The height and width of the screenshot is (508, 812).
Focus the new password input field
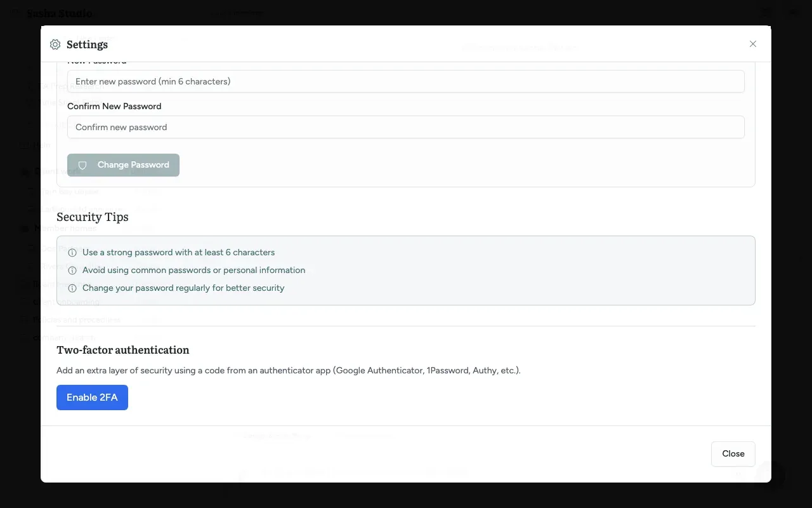[406, 81]
